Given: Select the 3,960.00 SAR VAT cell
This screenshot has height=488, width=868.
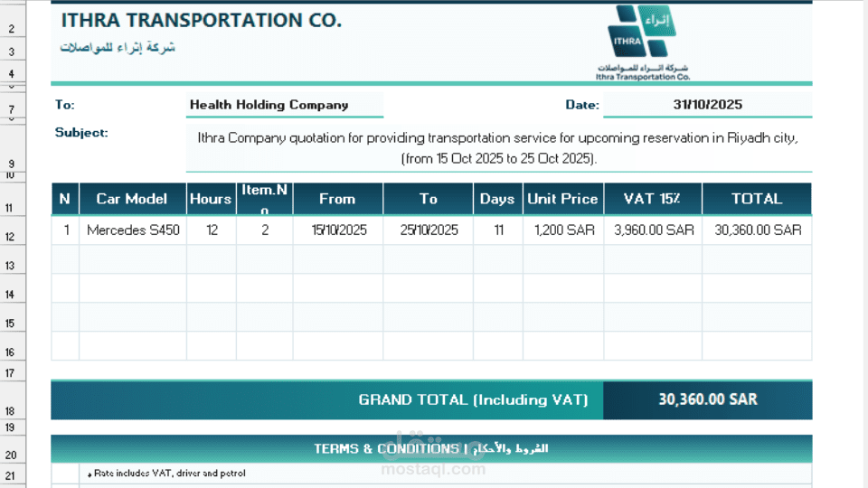Looking at the screenshot, I should tap(653, 230).
